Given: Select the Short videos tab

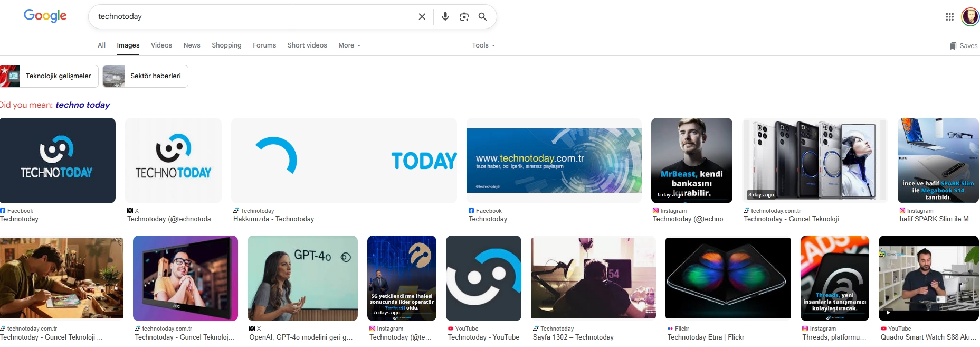Looking at the screenshot, I should click(307, 45).
